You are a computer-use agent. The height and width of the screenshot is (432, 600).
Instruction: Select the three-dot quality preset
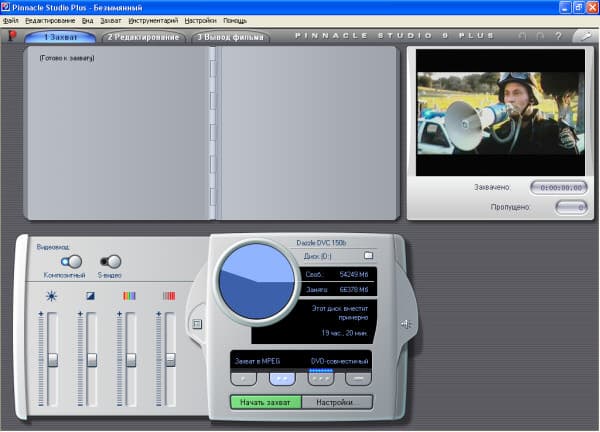[x=321, y=378]
